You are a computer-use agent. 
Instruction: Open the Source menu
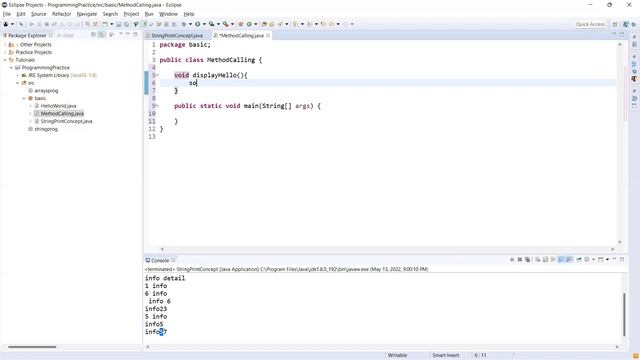pyautogui.click(x=39, y=14)
